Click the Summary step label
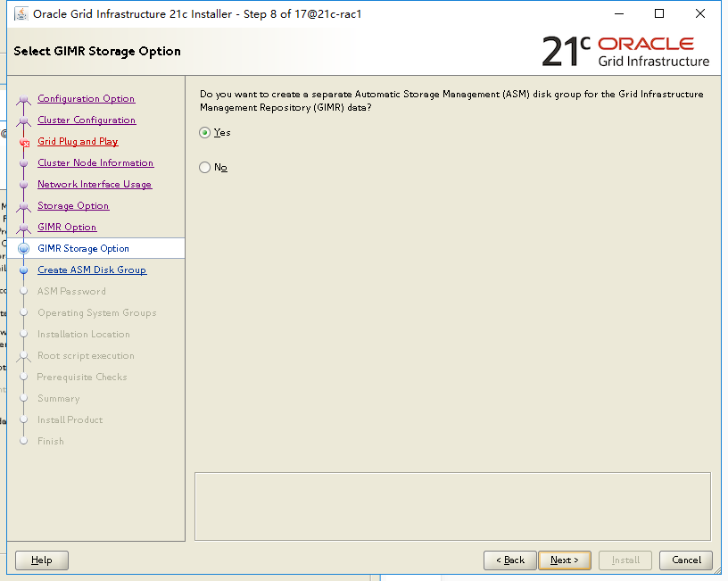 pyautogui.click(x=59, y=398)
